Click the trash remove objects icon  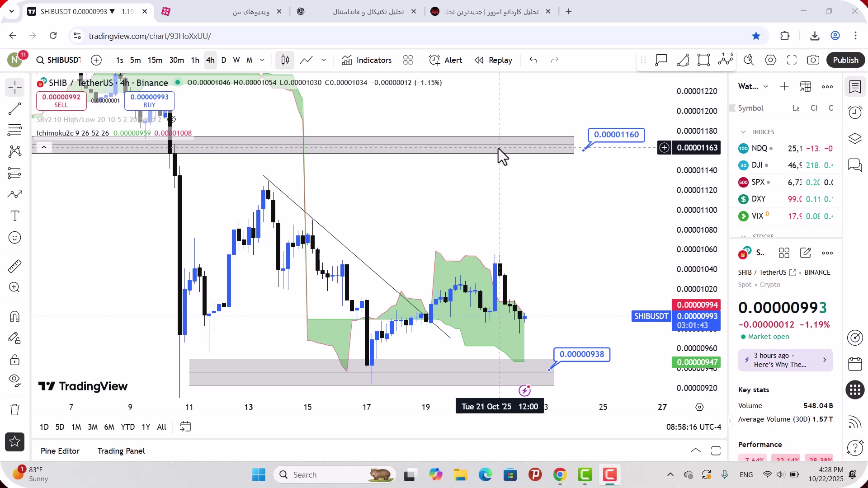(15, 409)
